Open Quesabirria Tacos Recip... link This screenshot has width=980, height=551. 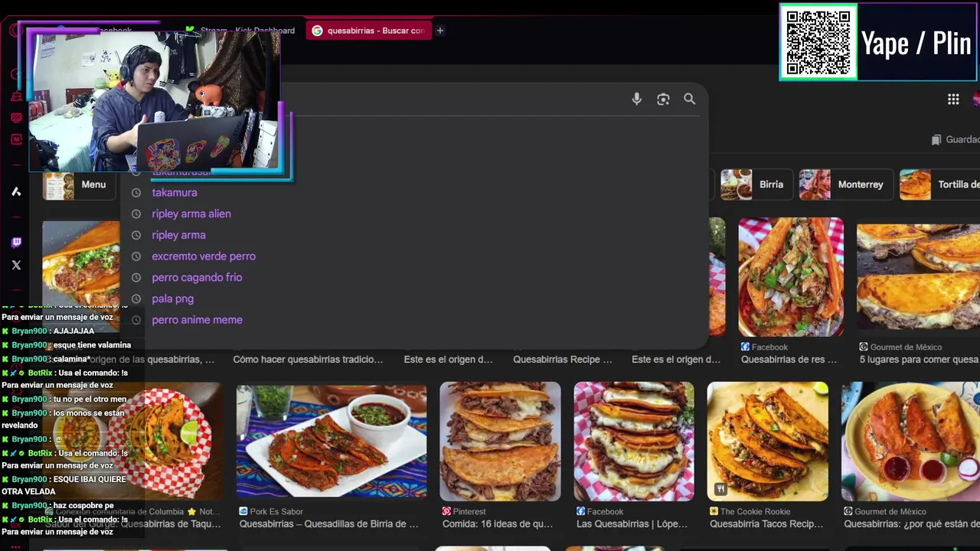(x=766, y=523)
